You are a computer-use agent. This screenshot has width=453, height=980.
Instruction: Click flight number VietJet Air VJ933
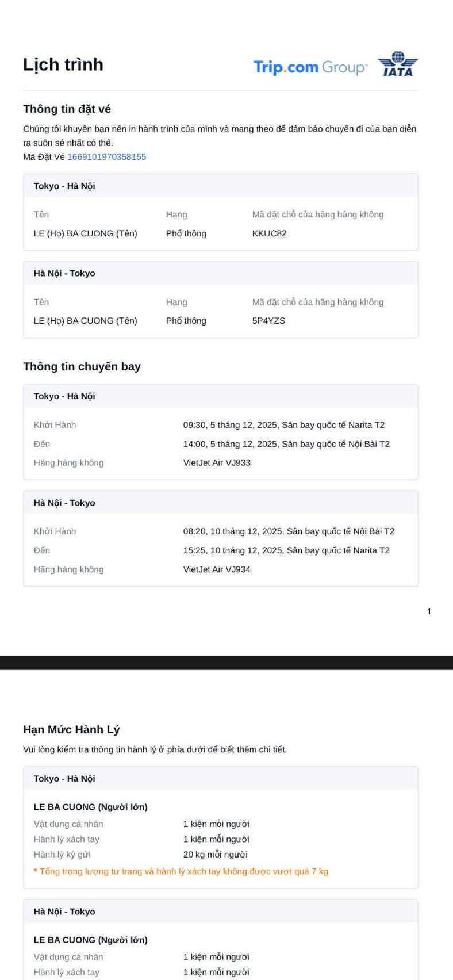[217, 463]
